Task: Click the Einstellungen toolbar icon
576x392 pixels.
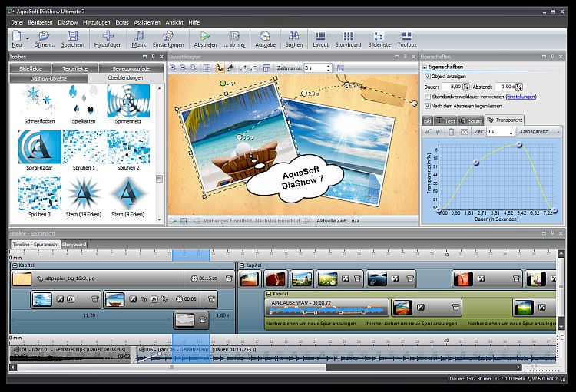Action: point(167,35)
